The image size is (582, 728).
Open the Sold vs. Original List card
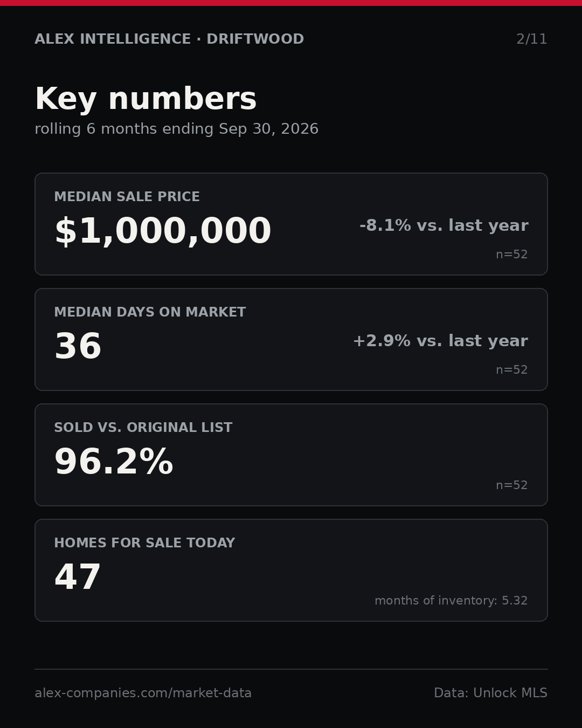click(291, 455)
